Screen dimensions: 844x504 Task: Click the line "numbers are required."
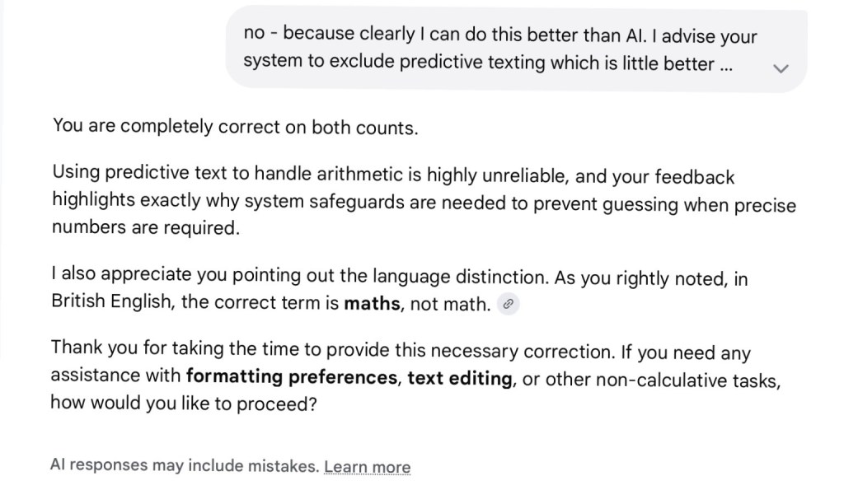[146, 227]
